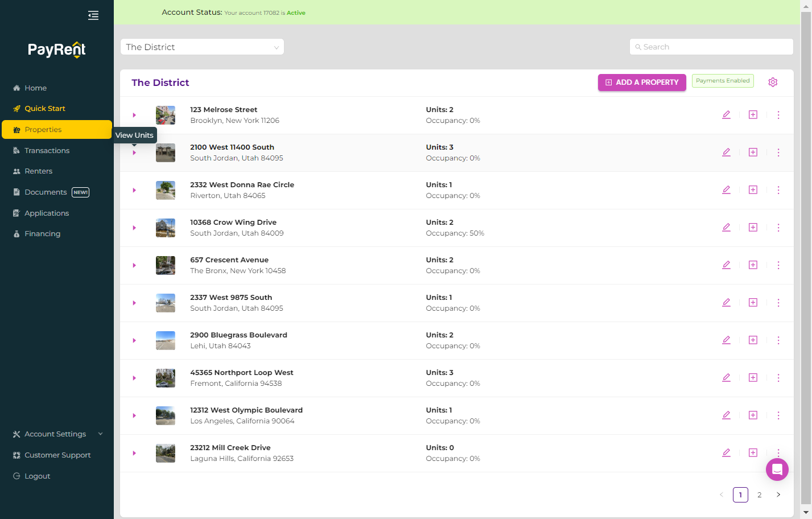
Task: Expand units for 2332 West Donna Rae Circle
Action: tap(134, 190)
